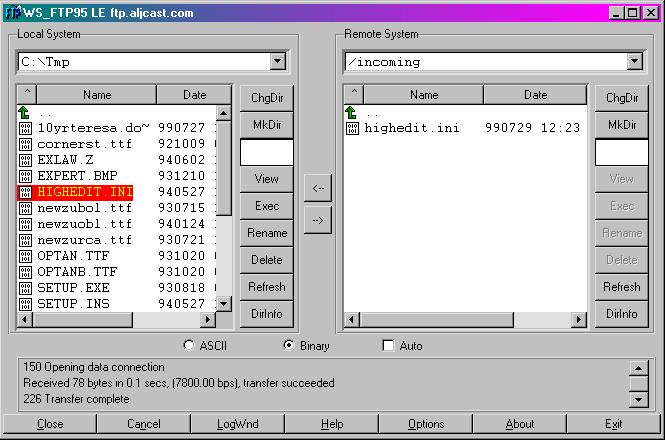Sort local files by Date column
This screenshot has height=440, width=665.
(194, 94)
